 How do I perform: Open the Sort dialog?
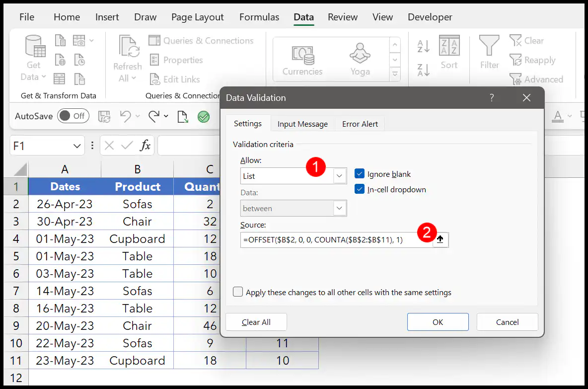click(449, 52)
